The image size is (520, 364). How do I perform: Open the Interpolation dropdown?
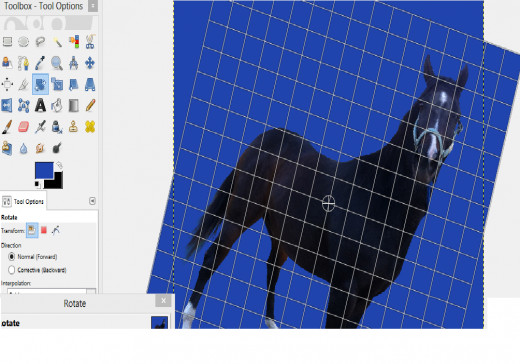click(x=52, y=292)
